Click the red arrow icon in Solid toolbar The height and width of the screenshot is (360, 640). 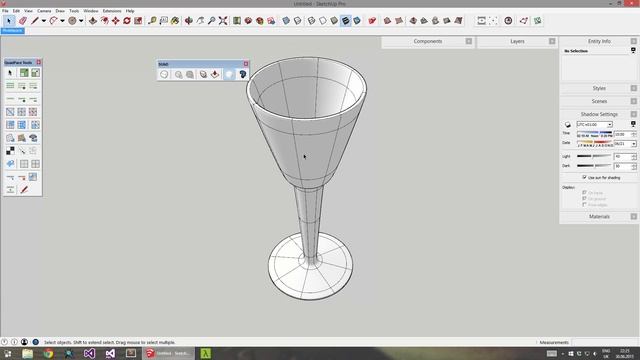tap(215, 74)
